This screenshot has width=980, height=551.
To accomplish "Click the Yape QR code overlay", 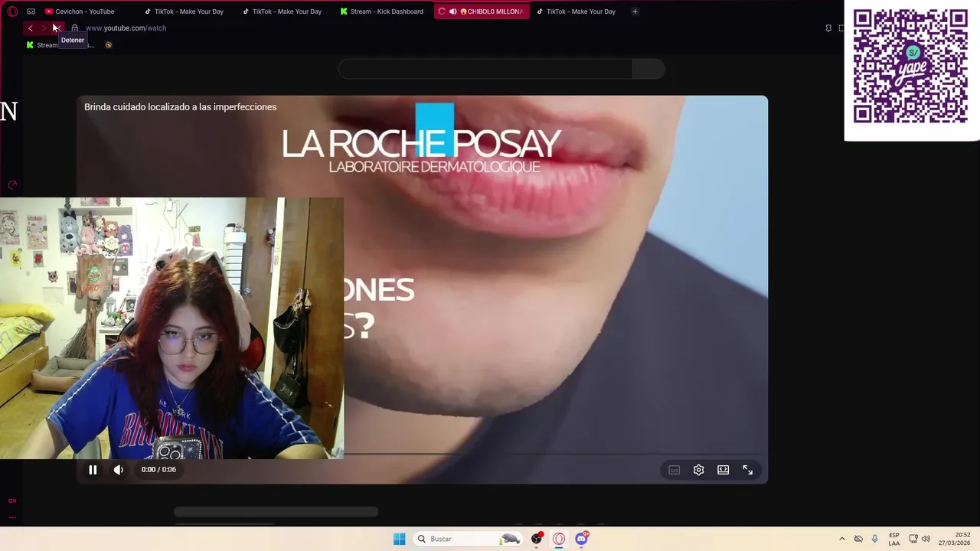I will point(910,67).
